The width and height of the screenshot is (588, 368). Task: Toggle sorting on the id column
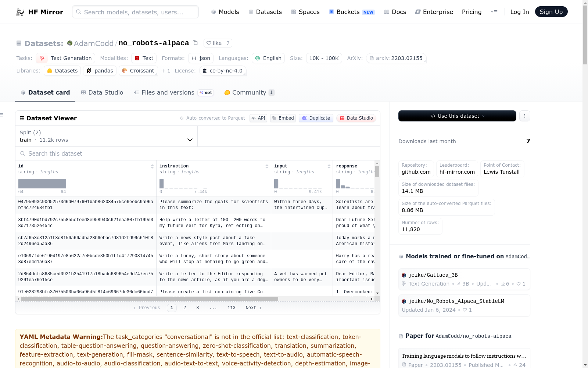click(x=152, y=166)
